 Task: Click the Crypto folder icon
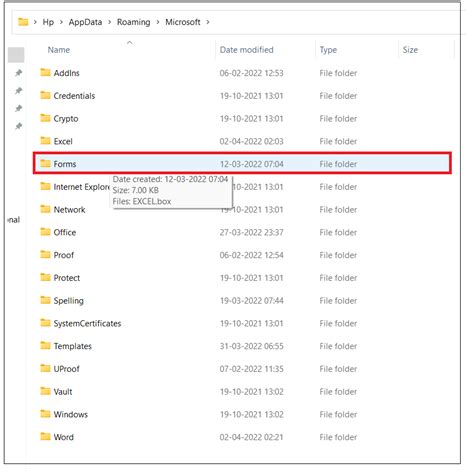45,118
